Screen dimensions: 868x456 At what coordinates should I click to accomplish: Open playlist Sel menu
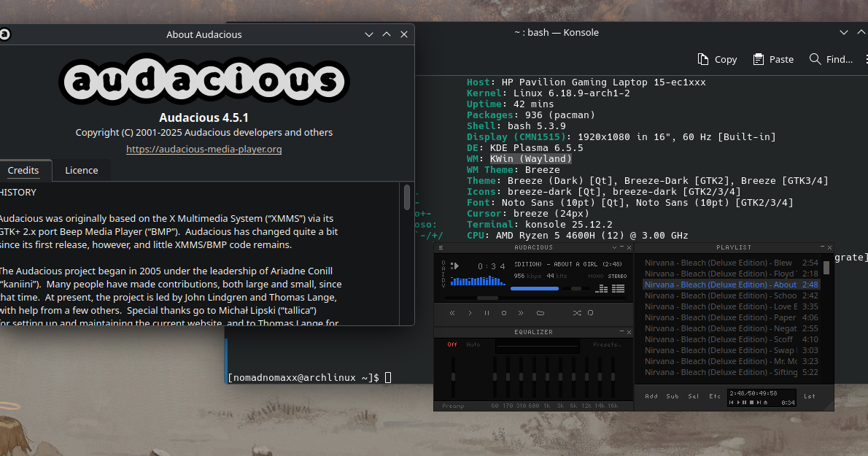694,396
